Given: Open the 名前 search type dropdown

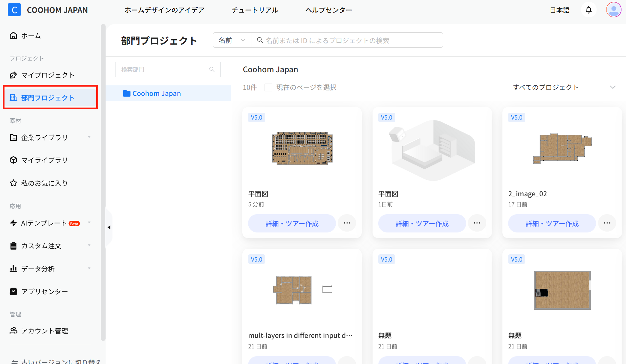Looking at the screenshot, I should click(232, 40).
